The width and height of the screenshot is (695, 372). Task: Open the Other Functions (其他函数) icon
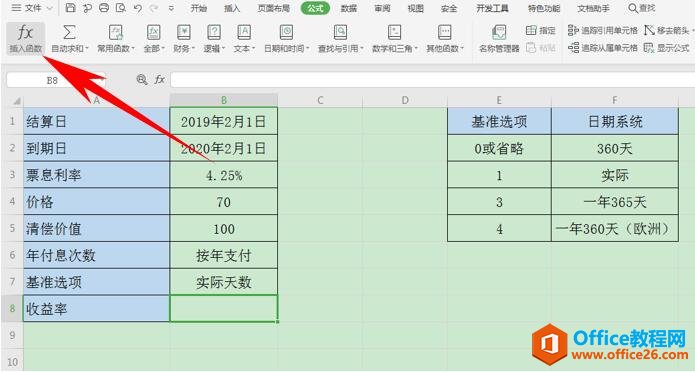tap(445, 32)
